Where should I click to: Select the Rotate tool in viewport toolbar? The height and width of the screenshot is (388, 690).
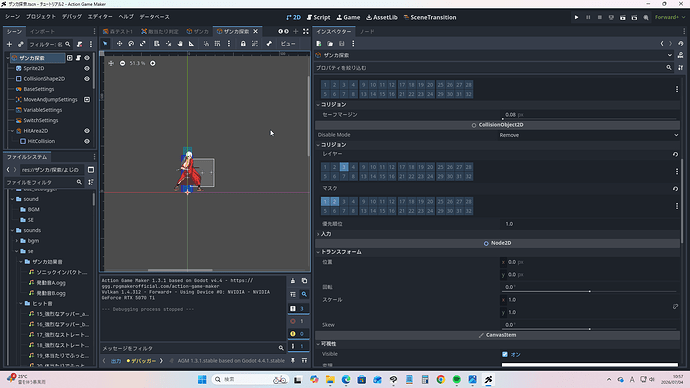tap(131, 44)
